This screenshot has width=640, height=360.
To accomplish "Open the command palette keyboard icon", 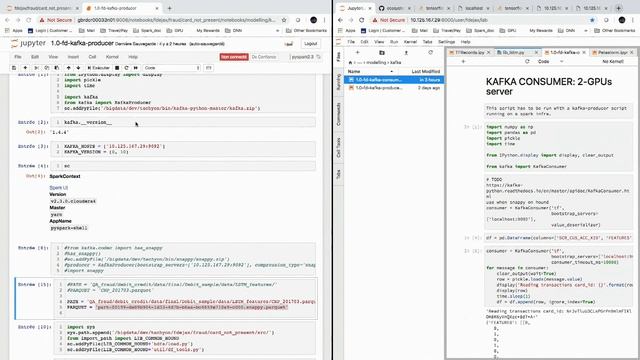I will (x=209, y=68).
